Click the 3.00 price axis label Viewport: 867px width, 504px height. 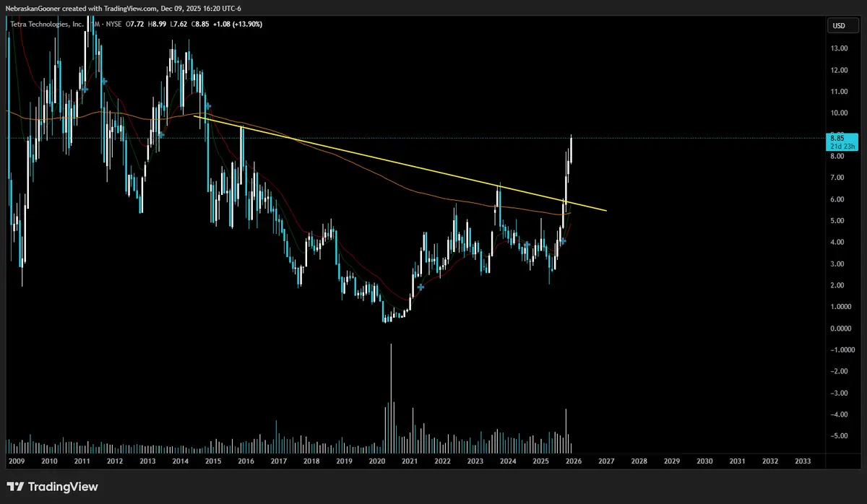coord(837,264)
